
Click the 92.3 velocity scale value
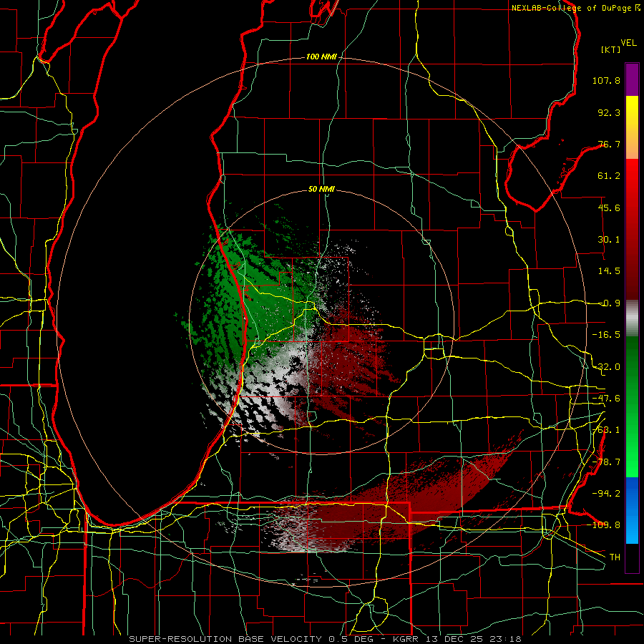pos(609,112)
